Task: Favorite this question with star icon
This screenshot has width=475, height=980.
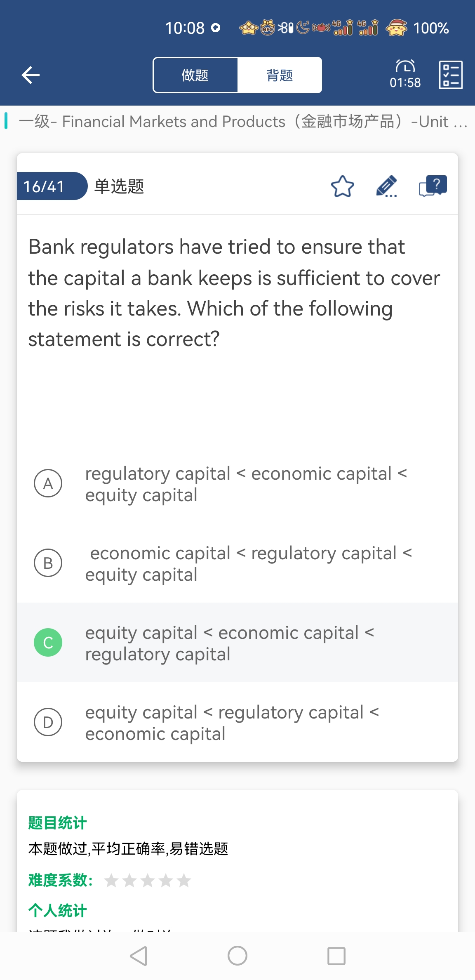Action: [342, 186]
